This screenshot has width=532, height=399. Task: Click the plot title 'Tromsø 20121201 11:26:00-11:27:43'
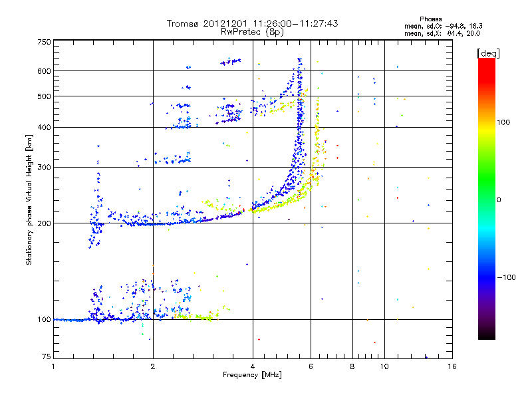click(252, 23)
